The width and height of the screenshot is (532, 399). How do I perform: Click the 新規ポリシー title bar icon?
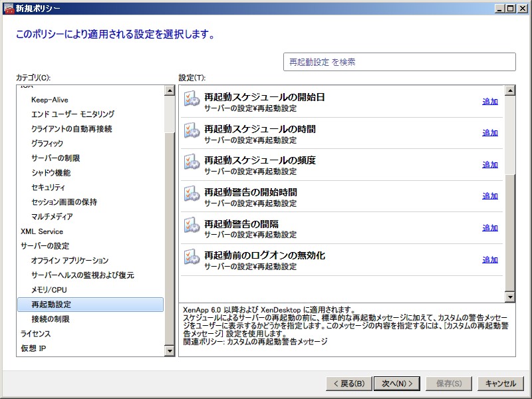tap(9, 8)
